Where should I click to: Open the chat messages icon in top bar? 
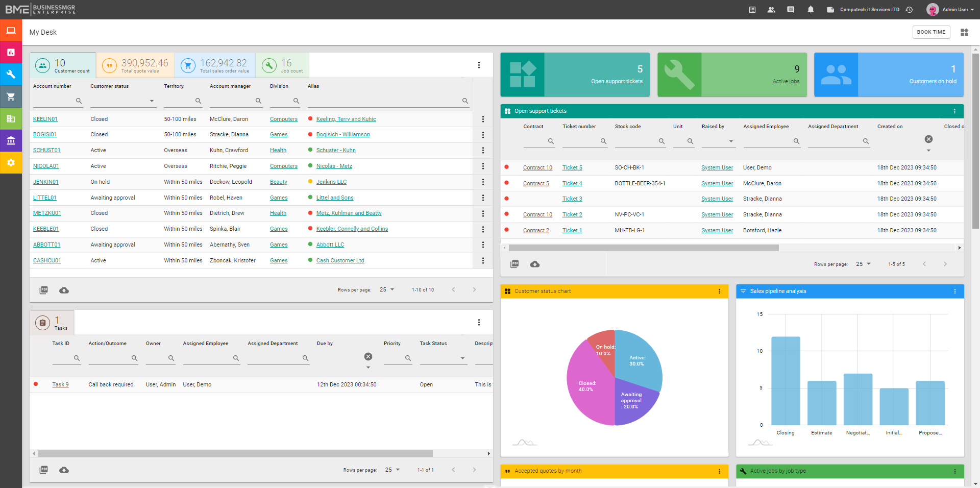tap(791, 10)
